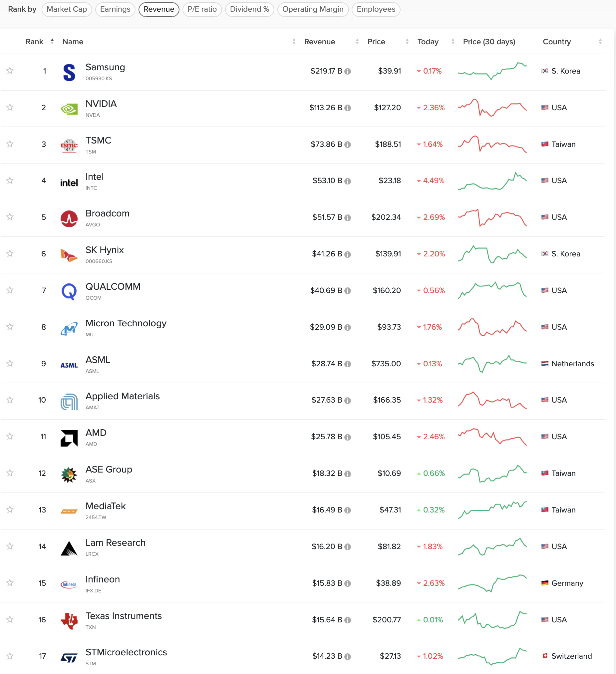616x674 pixels.
Task: Click the TSMC logo icon
Action: click(x=69, y=146)
